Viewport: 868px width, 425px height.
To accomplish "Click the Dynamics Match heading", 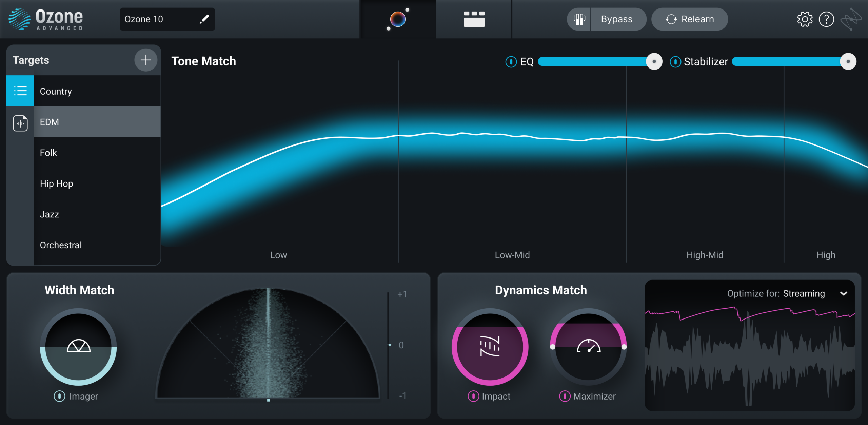I will (541, 290).
